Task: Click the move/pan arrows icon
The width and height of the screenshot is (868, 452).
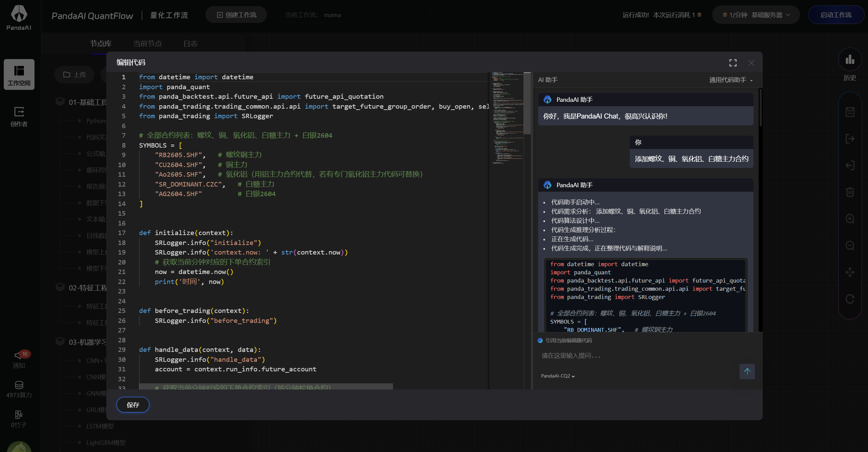Action: click(x=850, y=272)
